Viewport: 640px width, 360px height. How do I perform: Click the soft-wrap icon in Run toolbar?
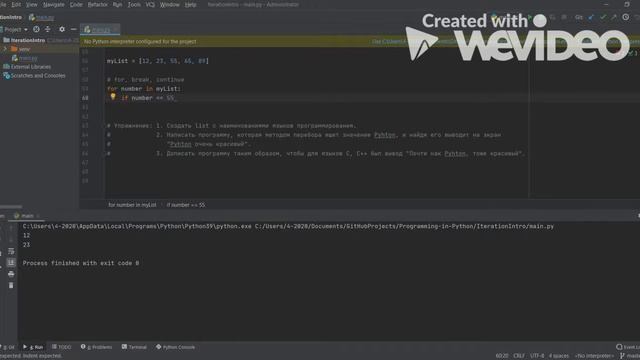(x=11, y=251)
